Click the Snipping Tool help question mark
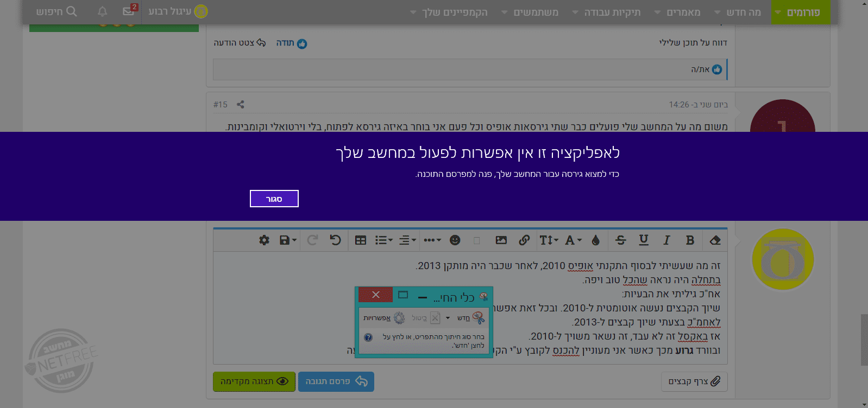The width and height of the screenshot is (868, 408). pos(368,337)
